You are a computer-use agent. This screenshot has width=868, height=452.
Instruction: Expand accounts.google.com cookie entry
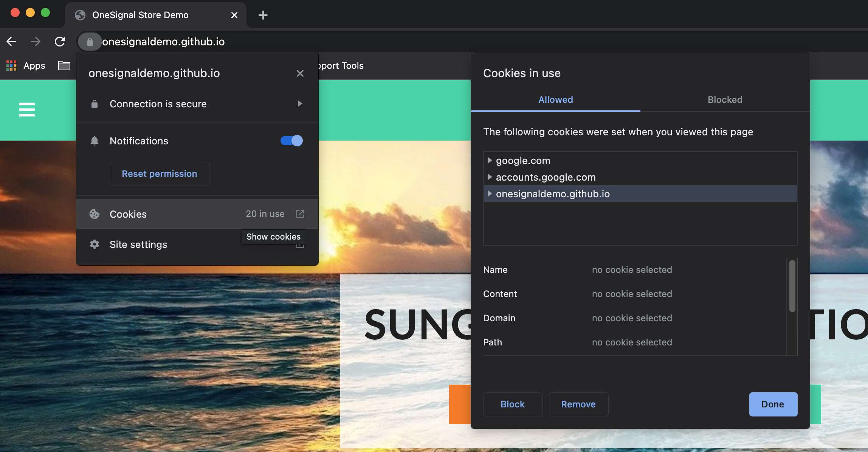[490, 177]
